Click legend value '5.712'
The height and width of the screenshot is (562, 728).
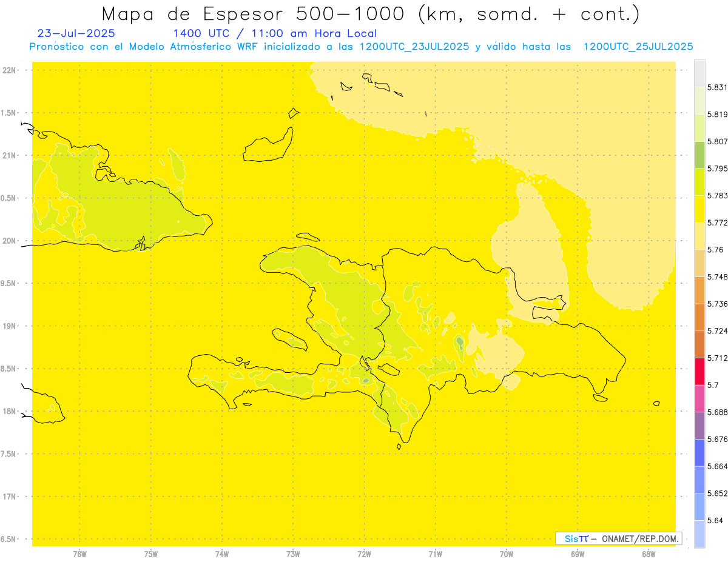click(718, 358)
